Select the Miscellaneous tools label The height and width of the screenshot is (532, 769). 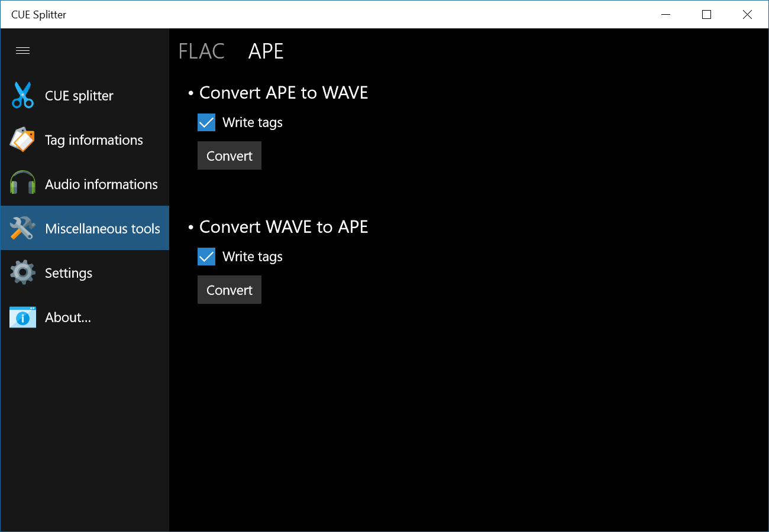(102, 229)
